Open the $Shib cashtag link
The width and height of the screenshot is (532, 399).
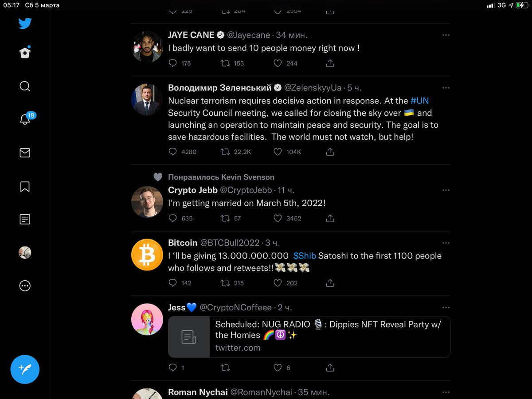[305, 256]
